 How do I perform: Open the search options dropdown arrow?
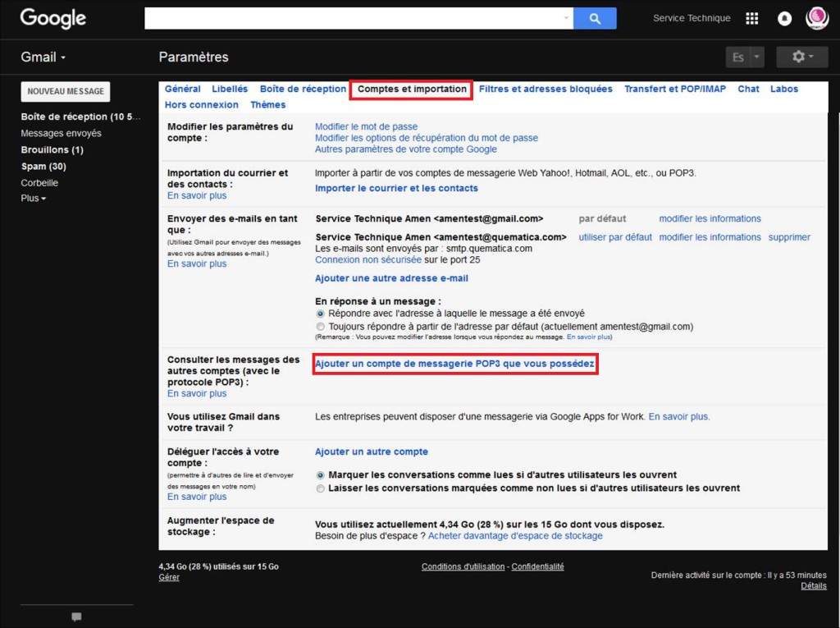[x=566, y=18]
